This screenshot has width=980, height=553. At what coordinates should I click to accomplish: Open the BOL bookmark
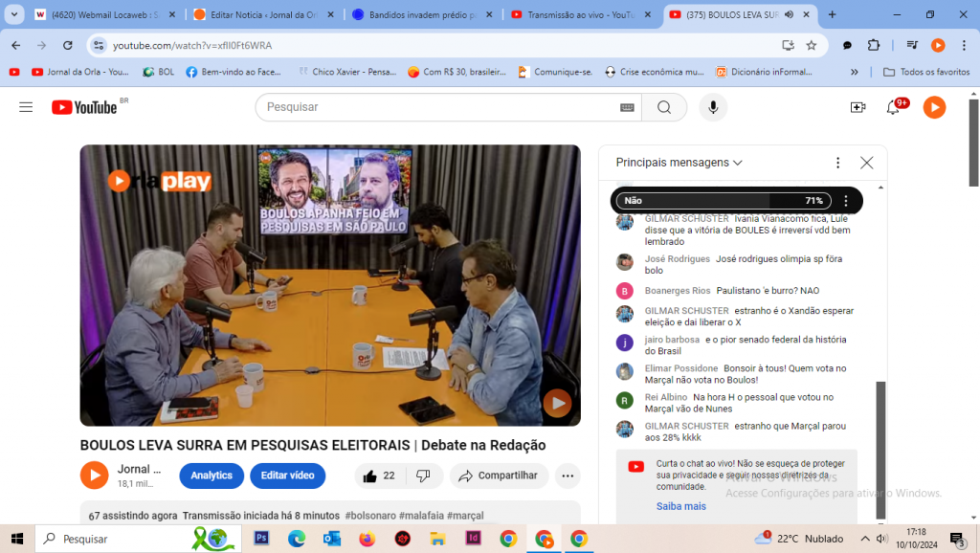pos(159,72)
